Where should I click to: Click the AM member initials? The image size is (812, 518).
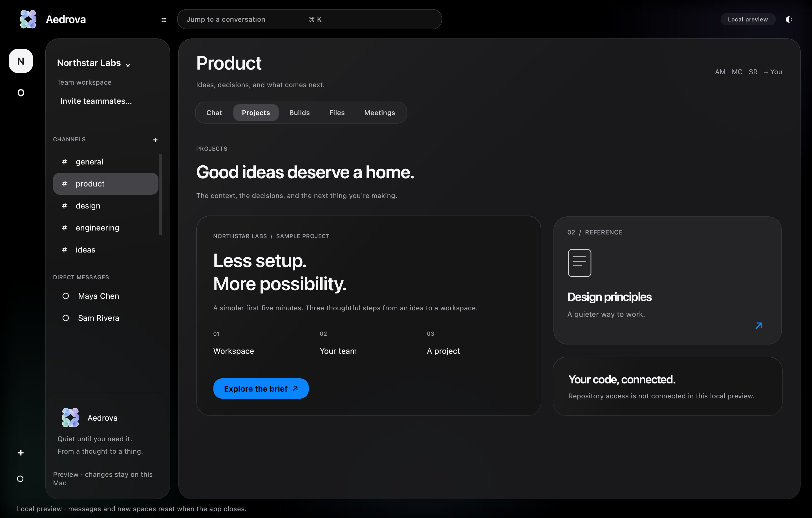(720, 72)
